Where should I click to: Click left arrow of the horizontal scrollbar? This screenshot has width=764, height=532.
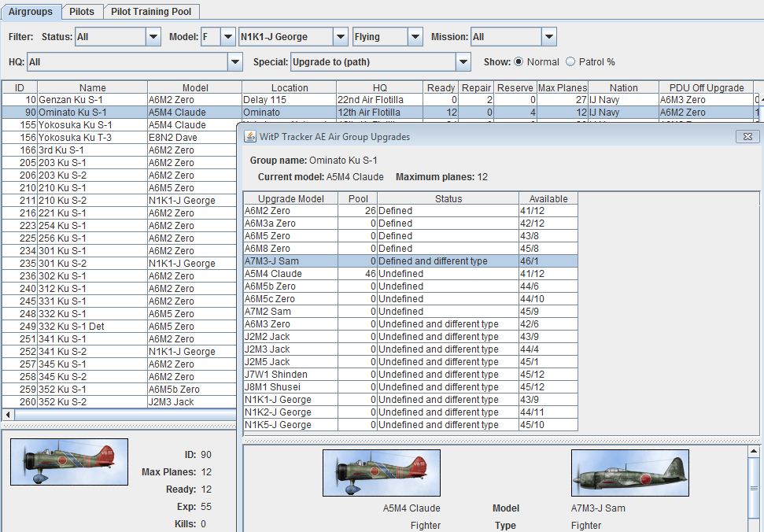pyautogui.click(x=9, y=414)
